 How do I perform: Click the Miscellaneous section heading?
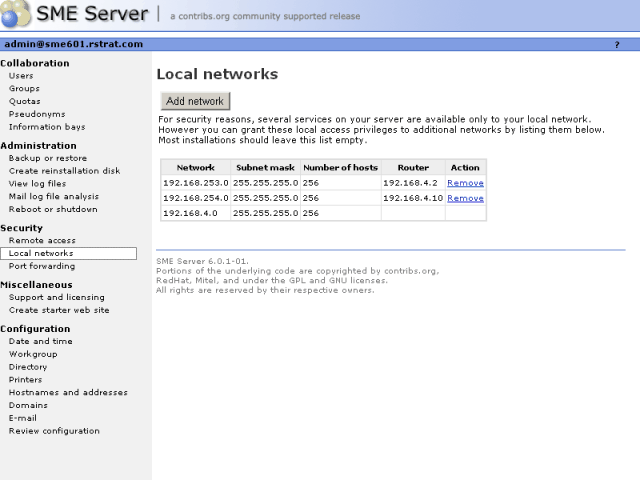36,285
